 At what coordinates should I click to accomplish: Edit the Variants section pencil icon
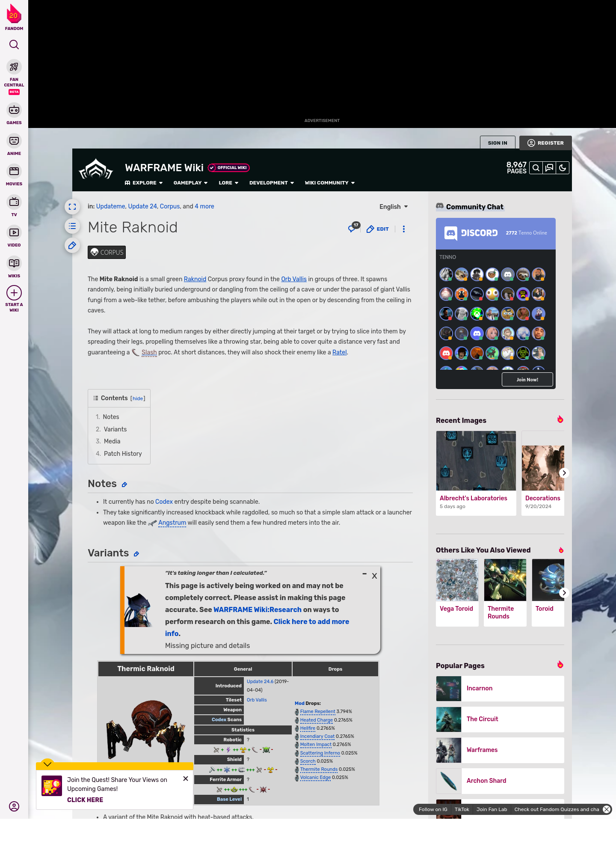click(136, 554)
